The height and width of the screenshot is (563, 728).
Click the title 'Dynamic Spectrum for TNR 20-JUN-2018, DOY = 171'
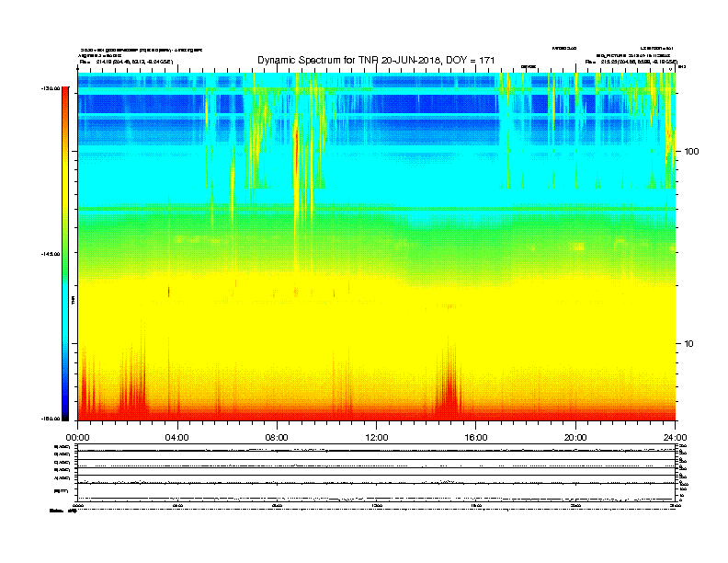click(x=376, y=61)
